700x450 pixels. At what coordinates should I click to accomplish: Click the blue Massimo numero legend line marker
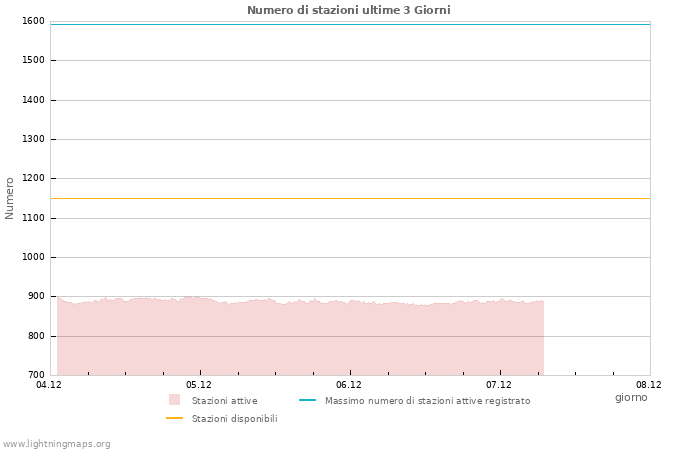click(307, 400)
